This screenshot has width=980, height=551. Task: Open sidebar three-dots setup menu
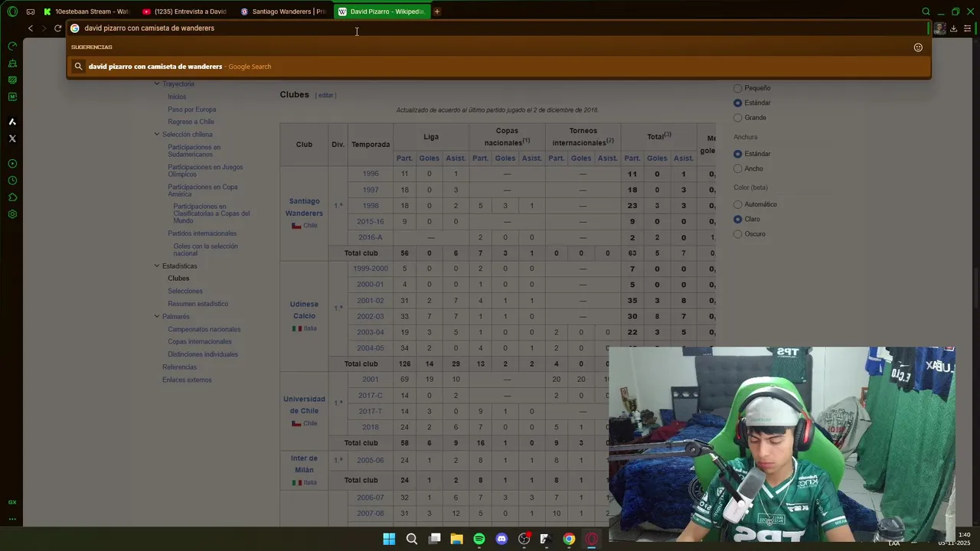tap(12, 519)
